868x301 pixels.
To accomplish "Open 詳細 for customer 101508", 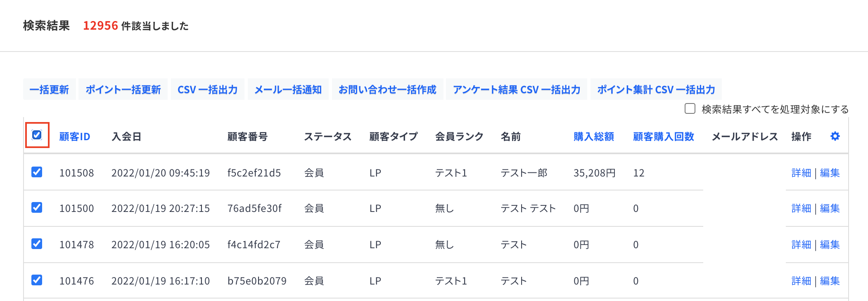I will coord(802,173).
